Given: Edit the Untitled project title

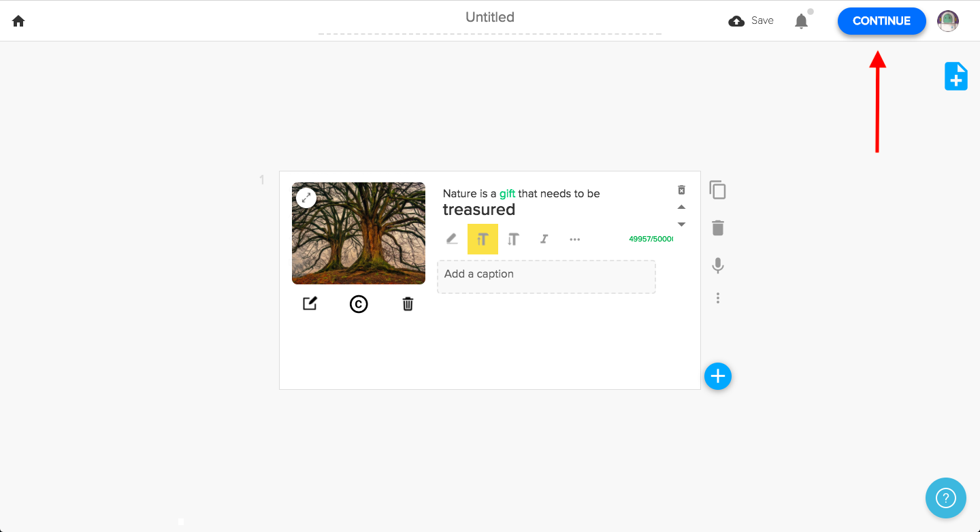Looking at the screenshot, I should click(490, 18).
